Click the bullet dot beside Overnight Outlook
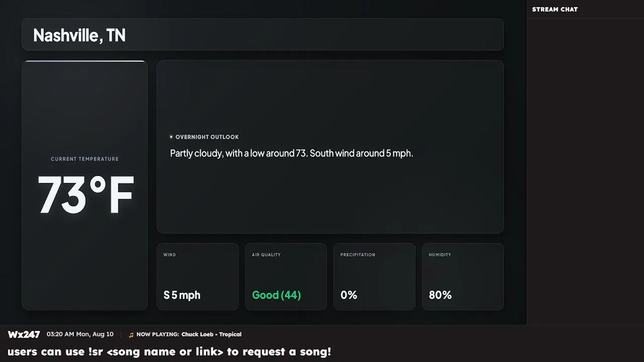This screenshot has width=644, height=362. [171, 137]
